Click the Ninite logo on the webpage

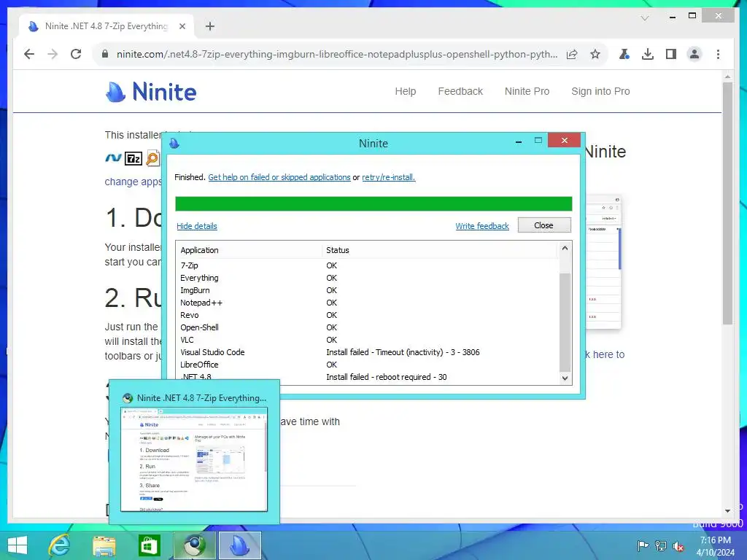tap(151, 91)
